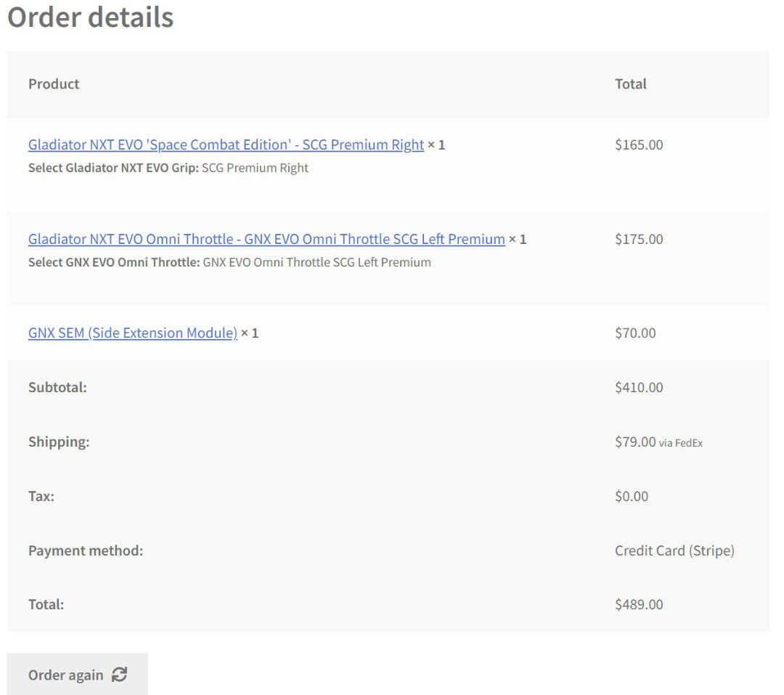Click the Shipping row label
784x695 pixels.
59,442
